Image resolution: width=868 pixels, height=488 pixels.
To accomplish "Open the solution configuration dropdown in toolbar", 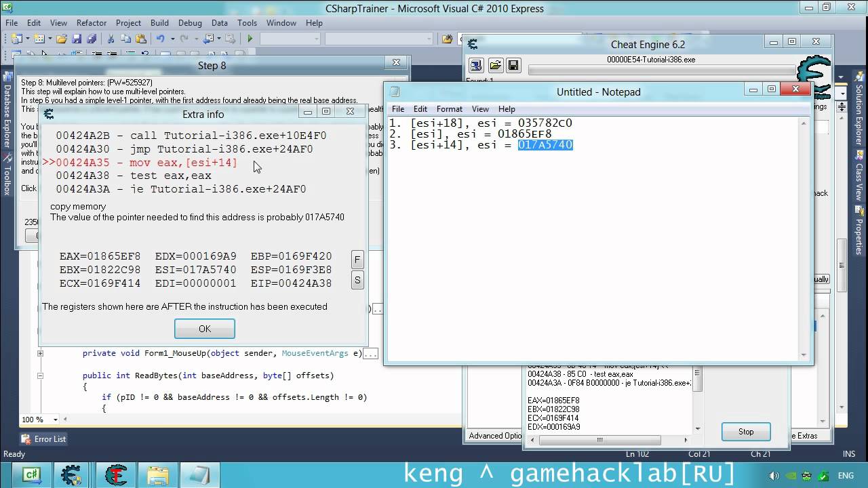I will click(x=290, y=39).
